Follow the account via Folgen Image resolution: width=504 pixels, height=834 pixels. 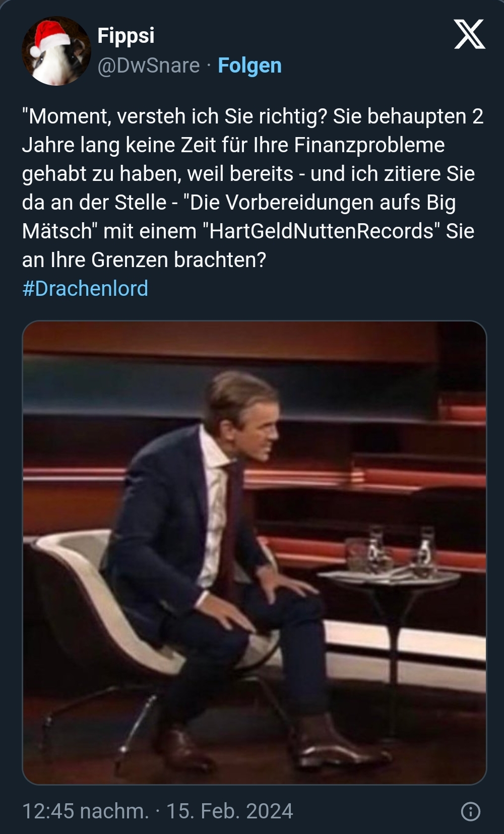[249, 66]
